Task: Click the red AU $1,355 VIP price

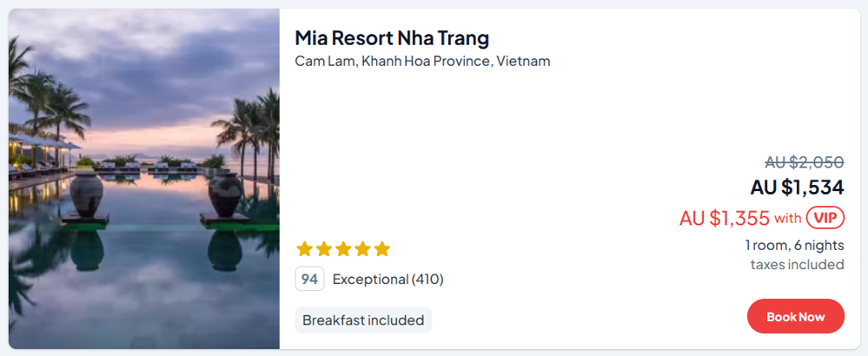Action: pos(725,218)
